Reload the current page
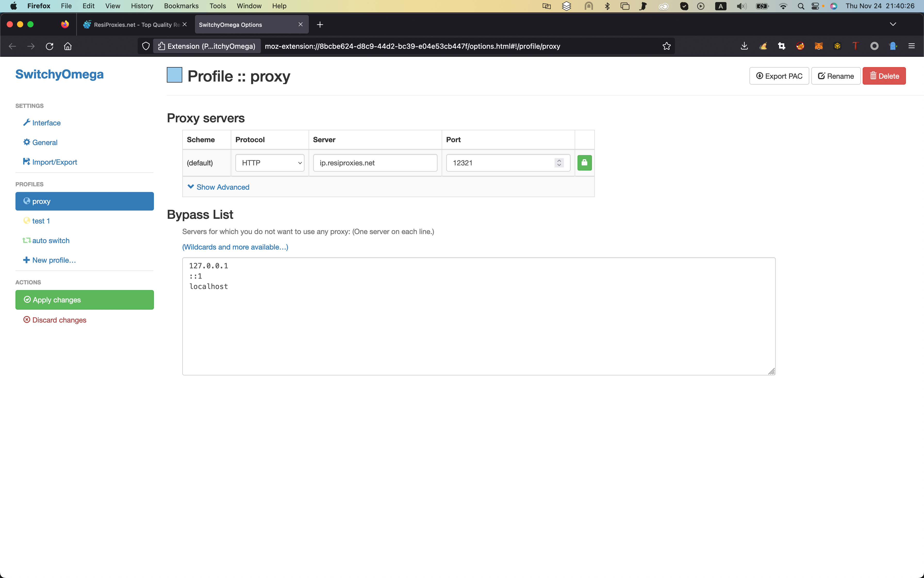 click(x=50, y=46)
